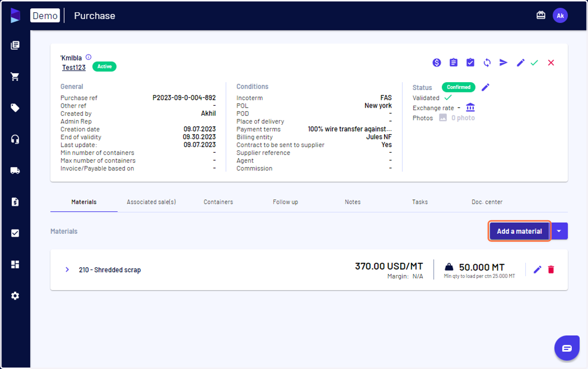Click the Min qty to load per ctn text

pyautogui.click(x=479, y=277)
